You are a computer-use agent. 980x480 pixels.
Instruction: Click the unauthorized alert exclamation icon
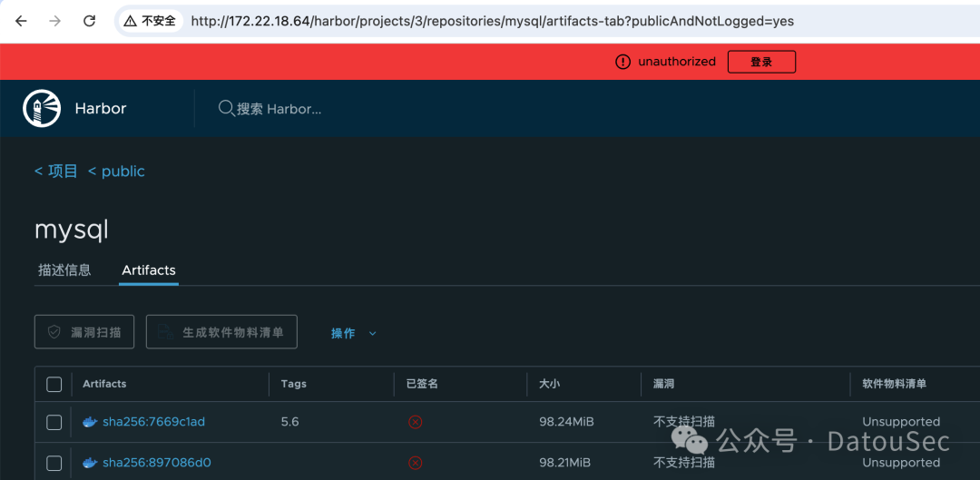click(623, 62)
